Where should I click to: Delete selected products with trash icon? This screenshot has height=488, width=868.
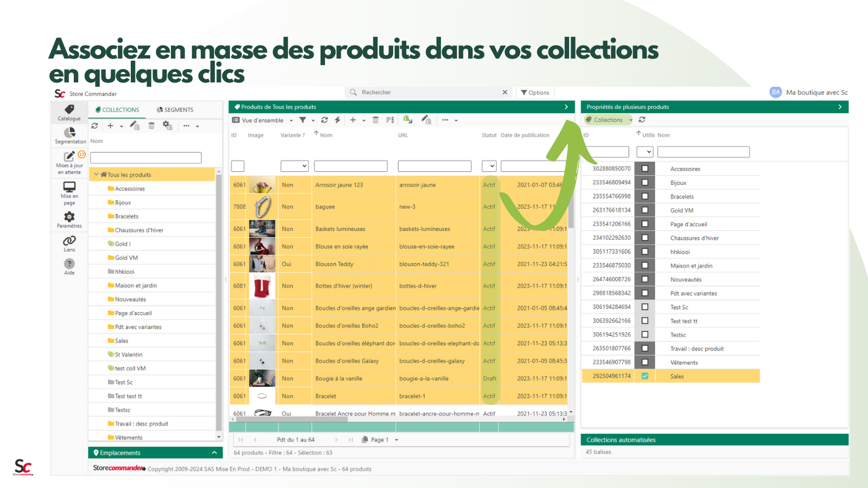(x=375, y=120)
